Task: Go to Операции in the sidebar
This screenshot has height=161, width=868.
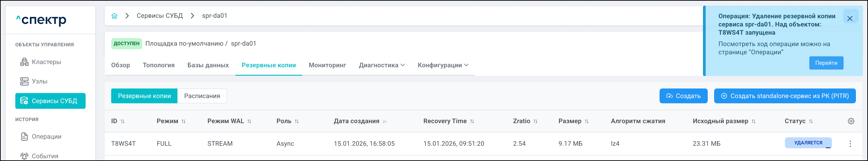Action: tap(47, 136)
